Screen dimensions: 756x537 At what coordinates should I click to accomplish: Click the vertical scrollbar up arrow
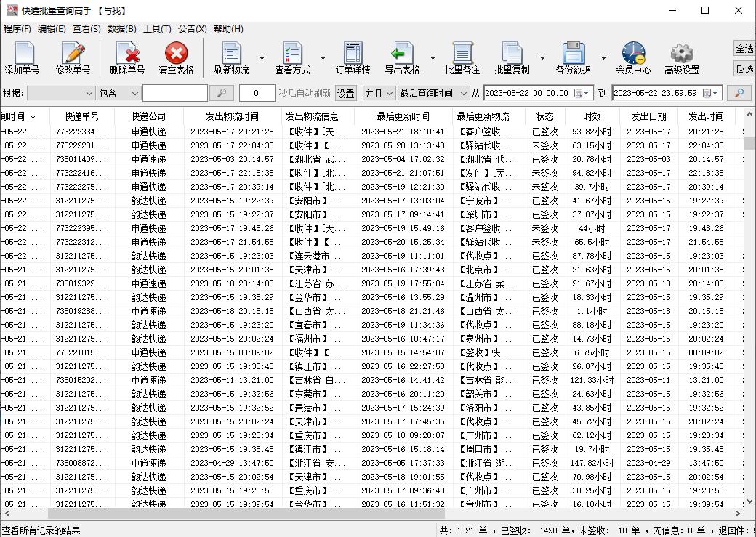pos(749,115)
